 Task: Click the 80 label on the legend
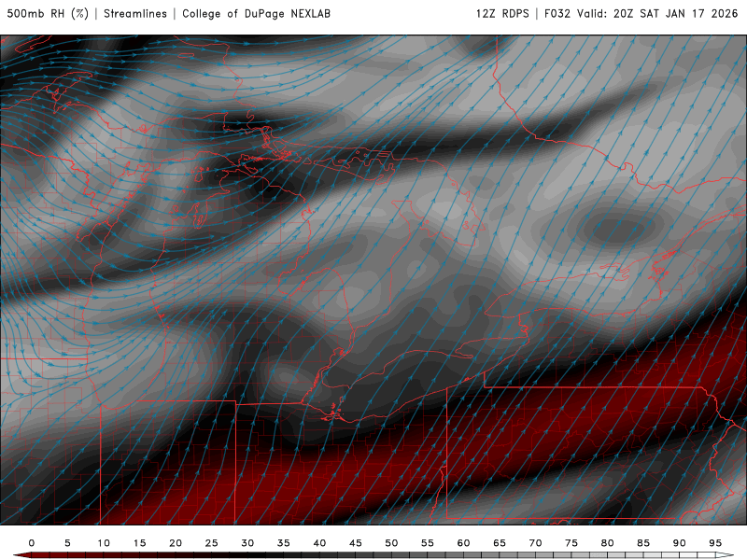click(608, 543)
